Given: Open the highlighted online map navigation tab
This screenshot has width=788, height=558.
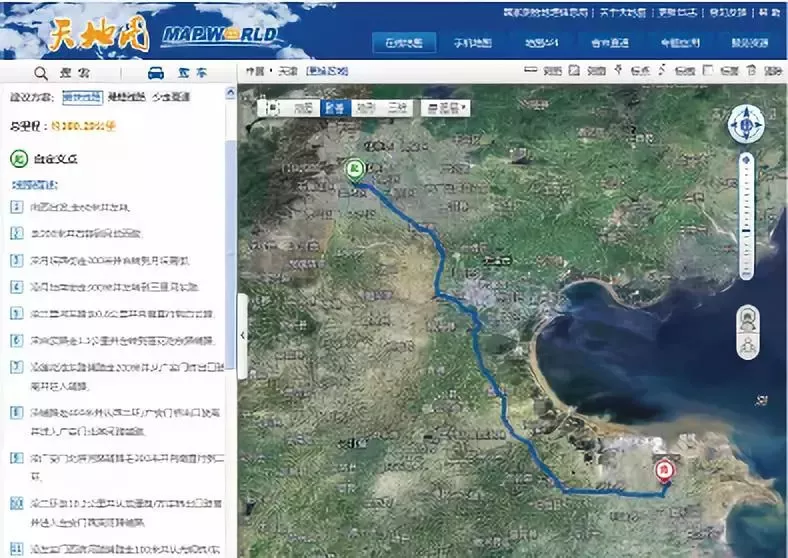Looking at the screenshot, I should point(403,43).
